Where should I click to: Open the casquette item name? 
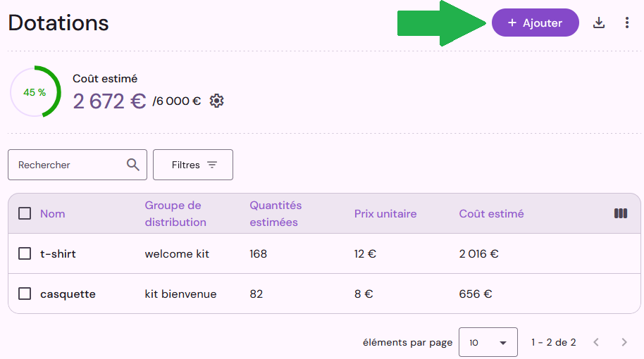pos(68,294)
